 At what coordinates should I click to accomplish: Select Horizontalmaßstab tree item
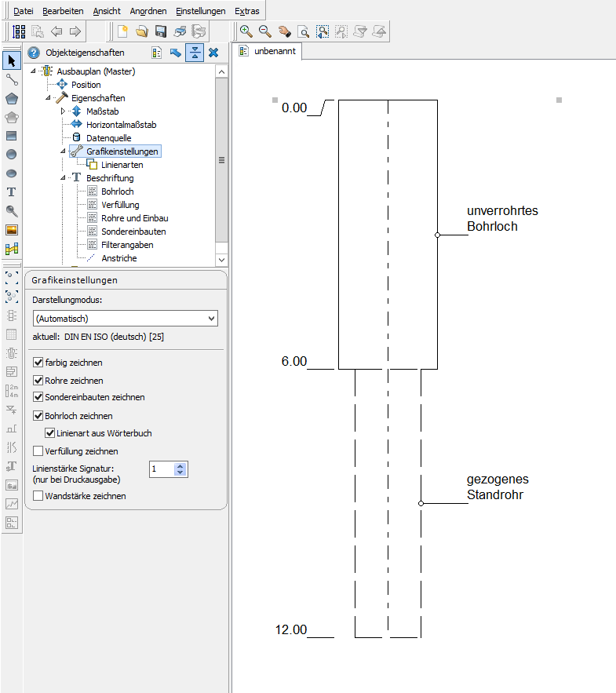tap(121, 125)
